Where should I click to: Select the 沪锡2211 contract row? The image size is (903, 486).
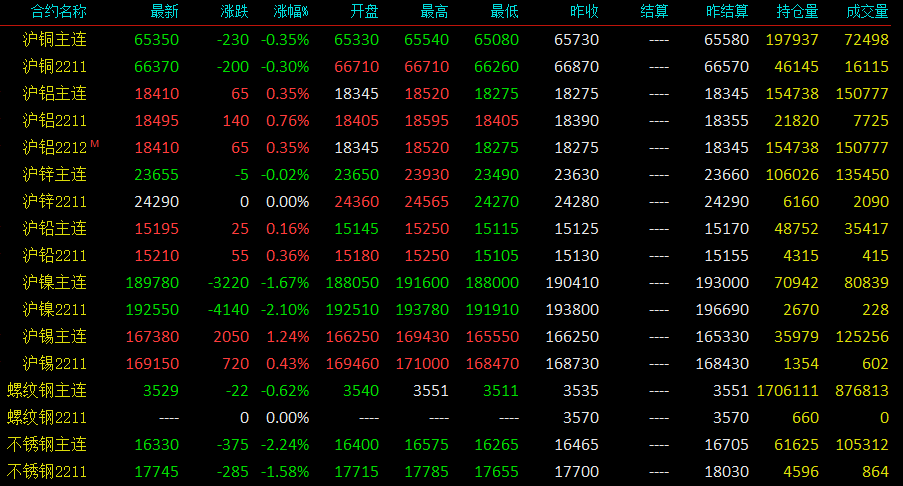coord(452,363)
